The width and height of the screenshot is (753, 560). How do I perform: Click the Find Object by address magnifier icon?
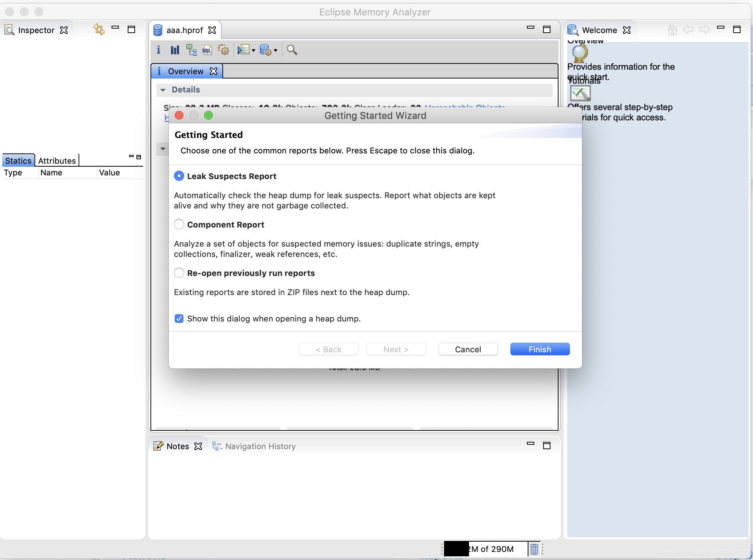click(x=292, y=50)
